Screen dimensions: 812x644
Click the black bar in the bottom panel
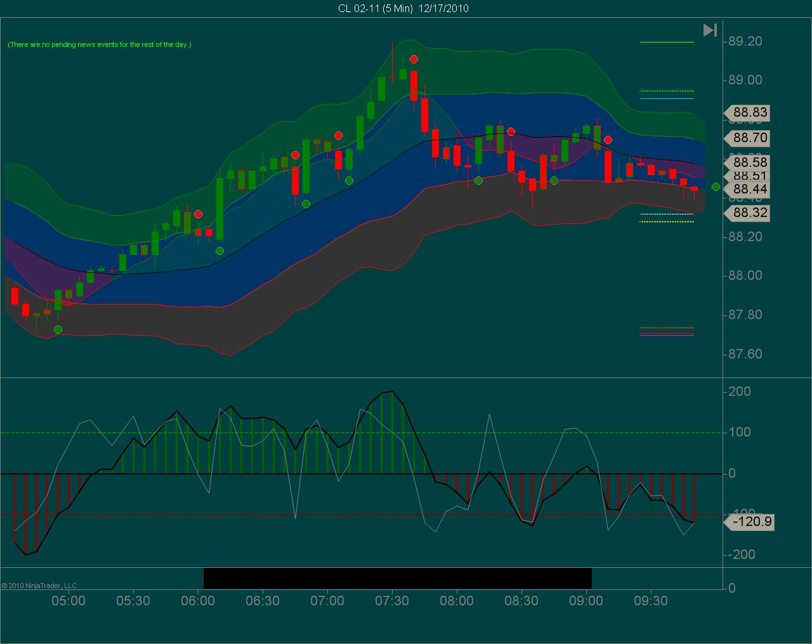pyautogui.click(x=398, y=578)
